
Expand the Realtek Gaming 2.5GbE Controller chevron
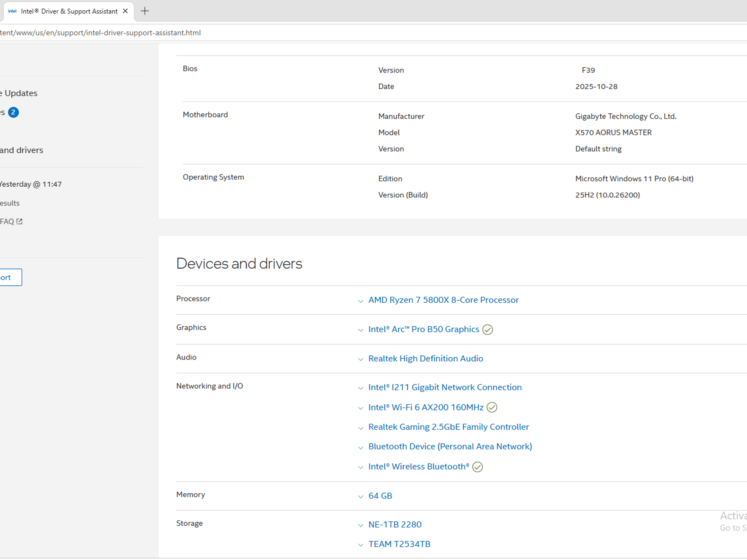pyautogui.click(x=361, y=428)
